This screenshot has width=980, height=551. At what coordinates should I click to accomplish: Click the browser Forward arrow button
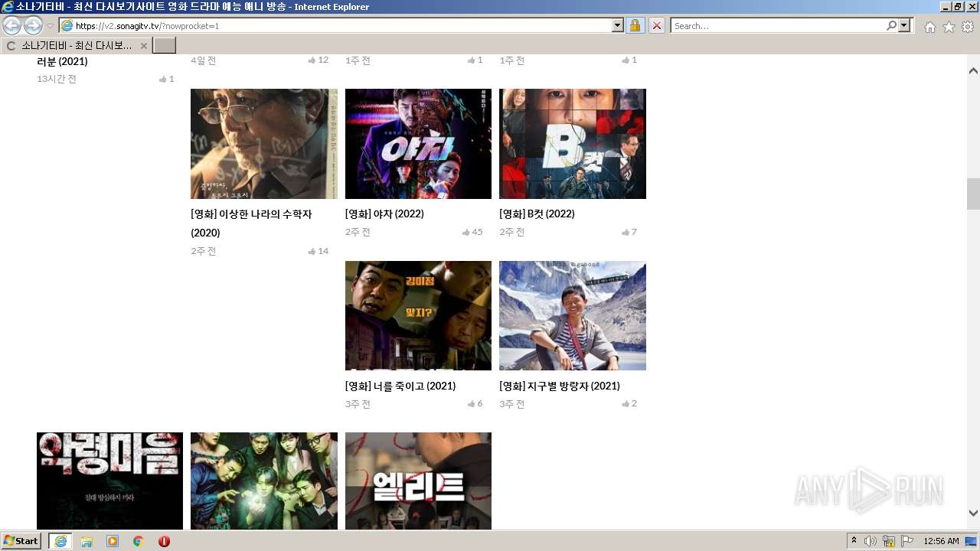(33, 25)
